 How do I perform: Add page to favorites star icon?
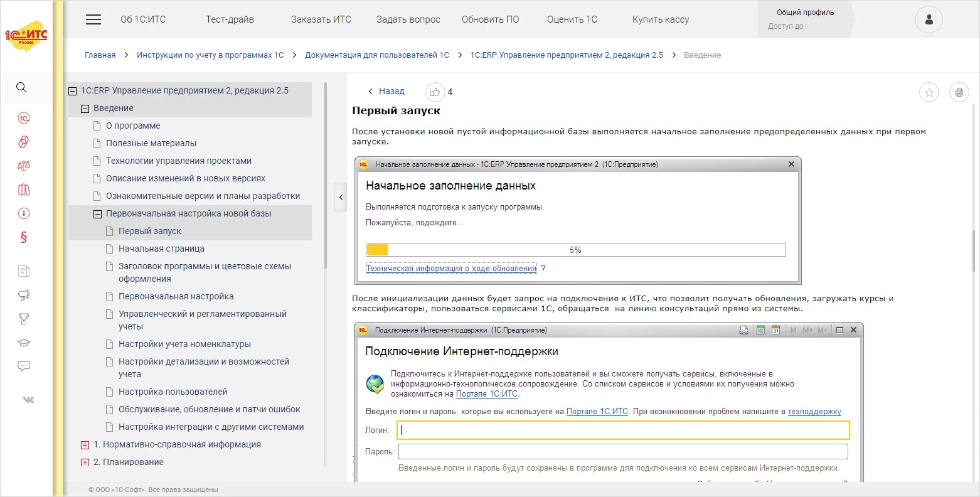coord(929,93)
